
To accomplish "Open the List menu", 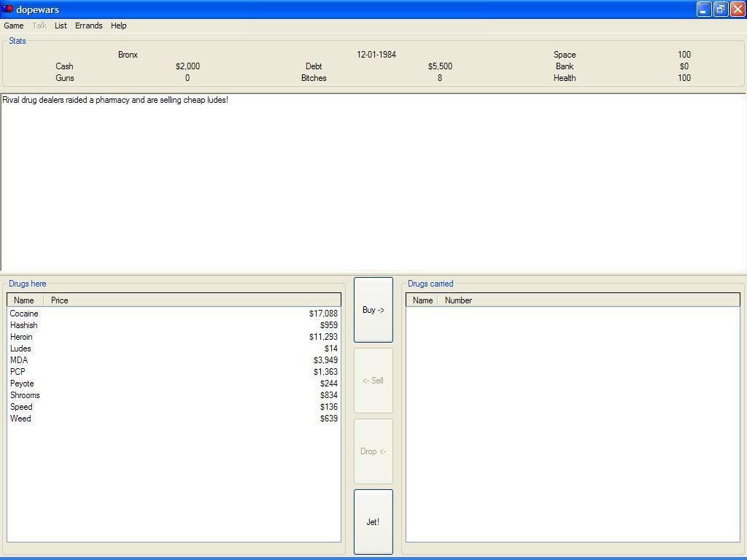I will [61, 26].
